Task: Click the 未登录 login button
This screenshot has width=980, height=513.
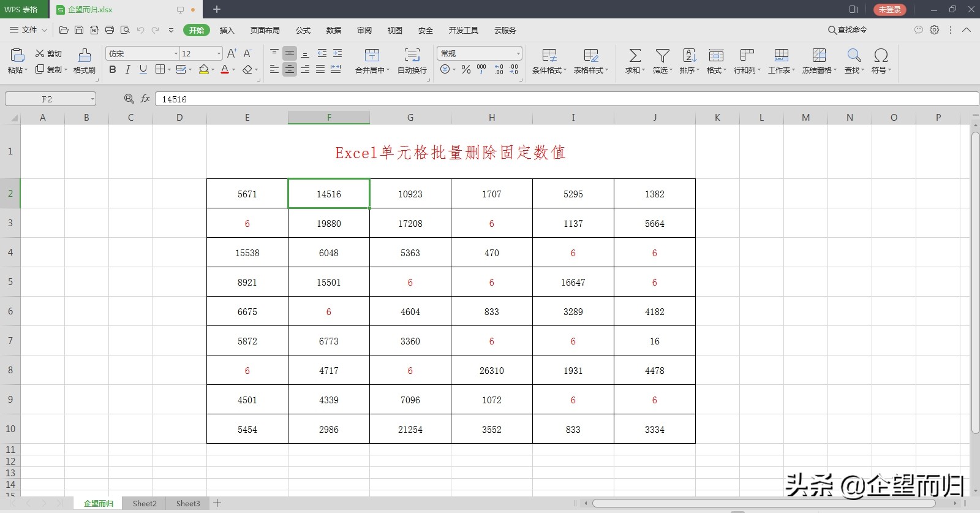Action: [890, 9]
